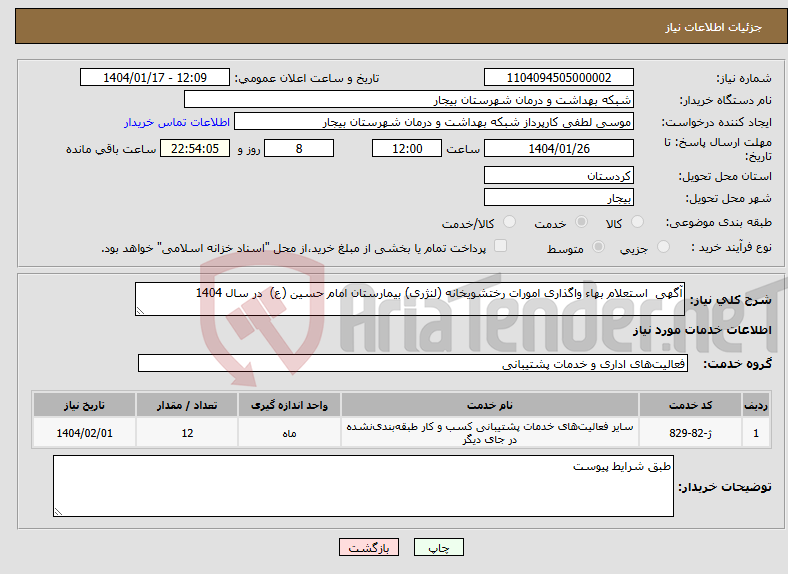Image resolution: width=788 pixels, height=574 pixels.
Task: Click the نام دستگاه خریدار field
Action: click(409, 100)
